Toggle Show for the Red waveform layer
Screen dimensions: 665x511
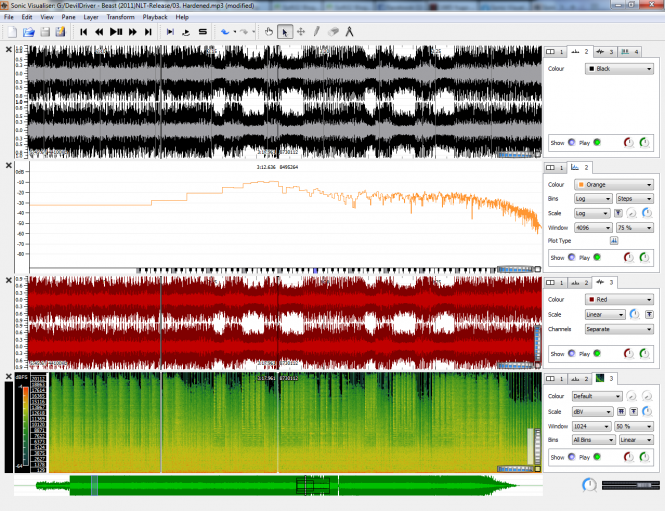pos(572,353)
